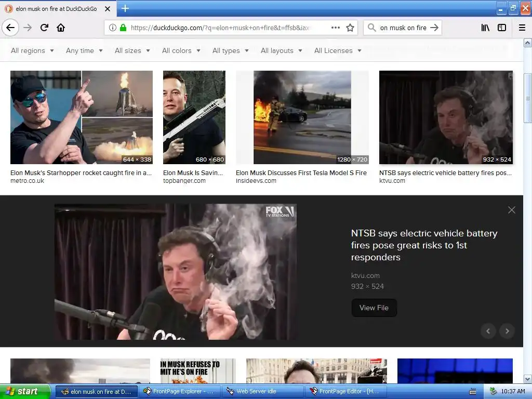Click the scroll down arrow on scrollbar
Screen dimensions: 532x399
(x=527, y=379)
